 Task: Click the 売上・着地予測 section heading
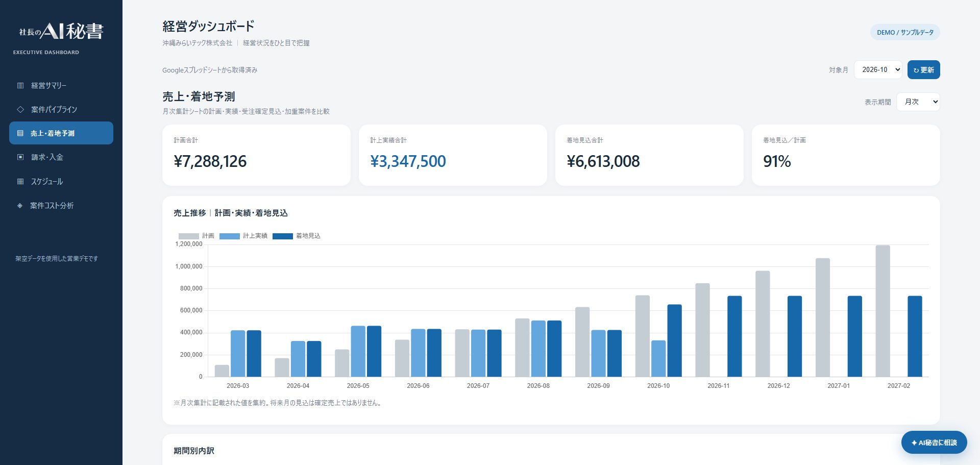coord(199,96)
